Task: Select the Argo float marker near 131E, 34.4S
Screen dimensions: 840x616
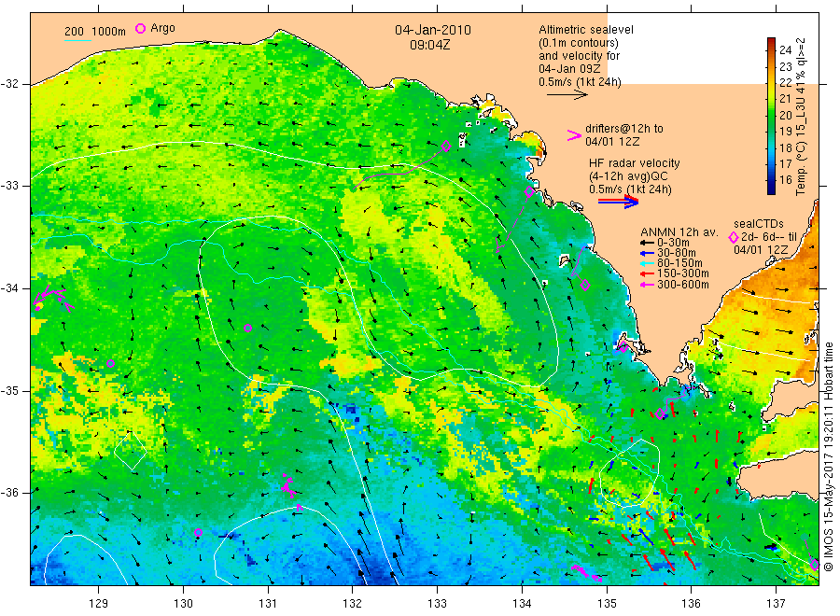Action: tap(247, 328)
